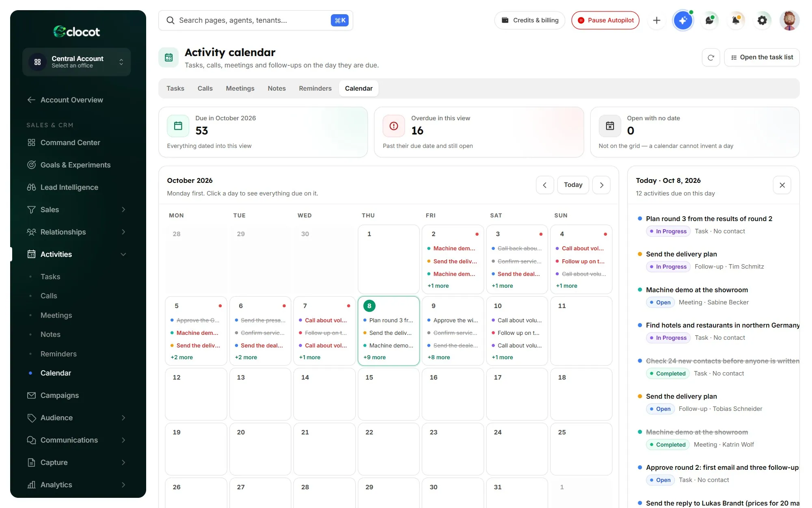Select October 15 day cell

388,394
